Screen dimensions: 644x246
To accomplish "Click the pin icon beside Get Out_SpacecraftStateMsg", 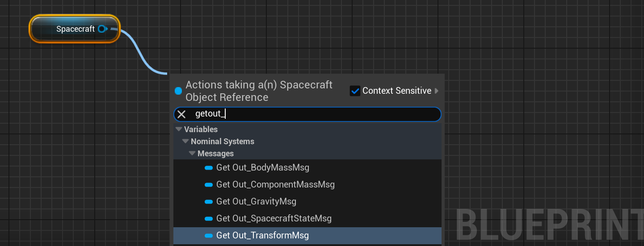I will [x=209, y=219].
